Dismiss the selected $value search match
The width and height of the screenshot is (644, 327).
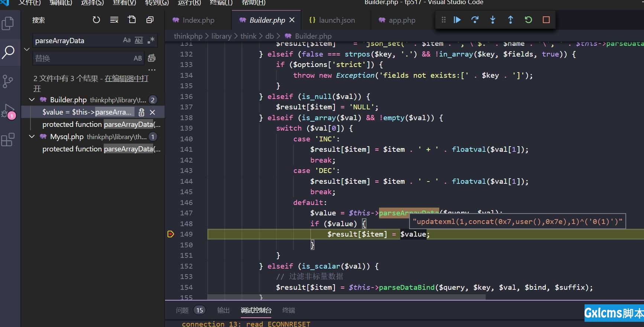click(152, 112)
